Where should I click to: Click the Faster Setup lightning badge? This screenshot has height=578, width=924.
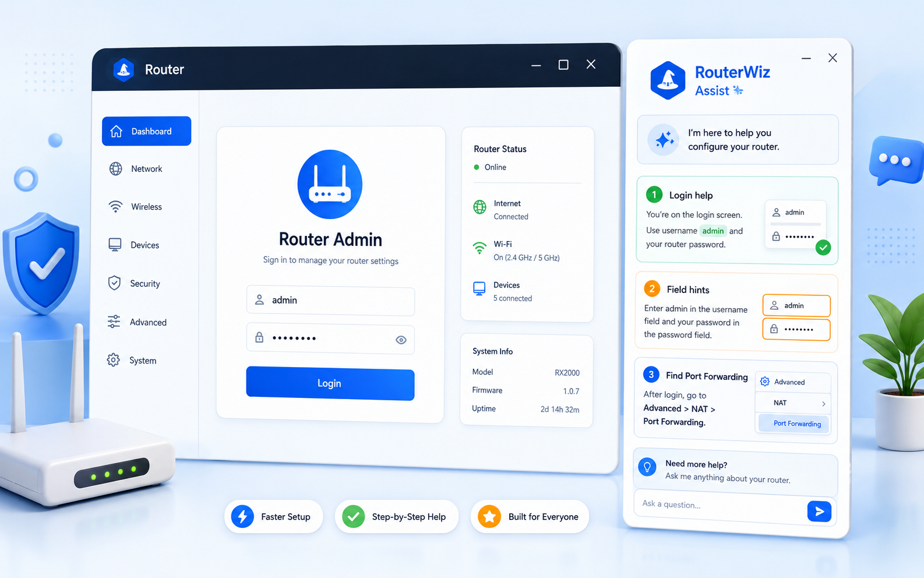pyautogui.click(x=273, y=517)
